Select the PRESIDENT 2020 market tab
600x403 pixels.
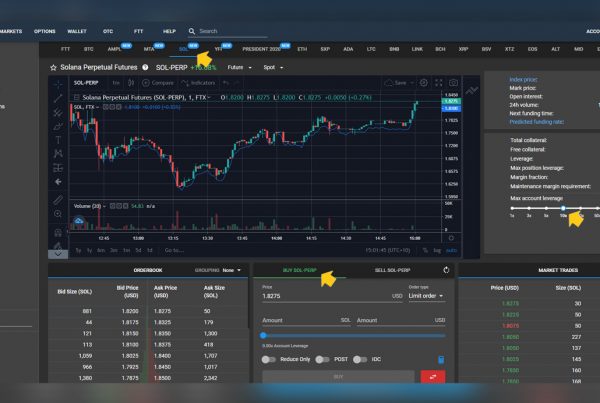click(x=262, y=49)
